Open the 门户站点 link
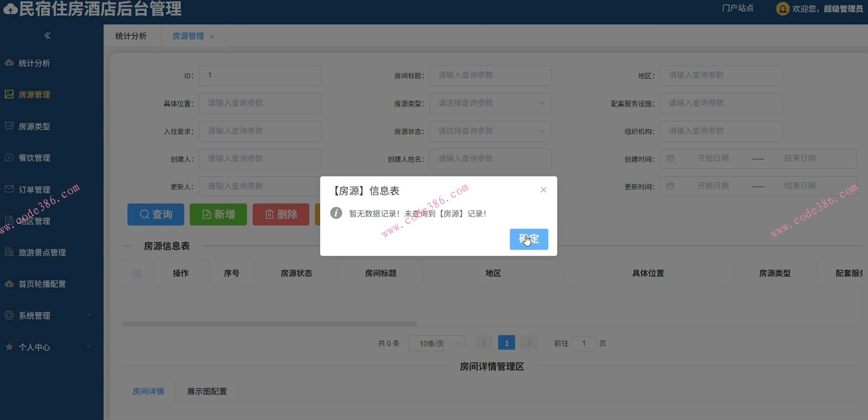The image size is (868, 420). (738, 8)
